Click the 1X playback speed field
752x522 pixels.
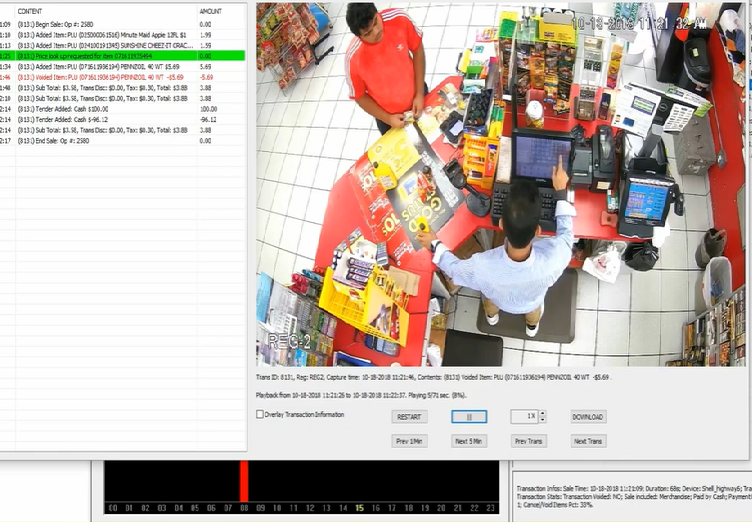525,416
